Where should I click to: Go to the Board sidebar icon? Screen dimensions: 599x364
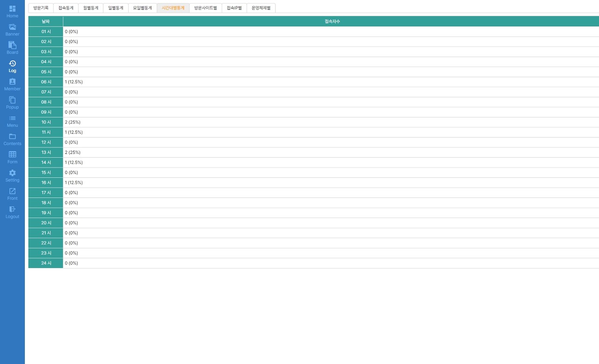pyautogui.click(x=12, y=45)
